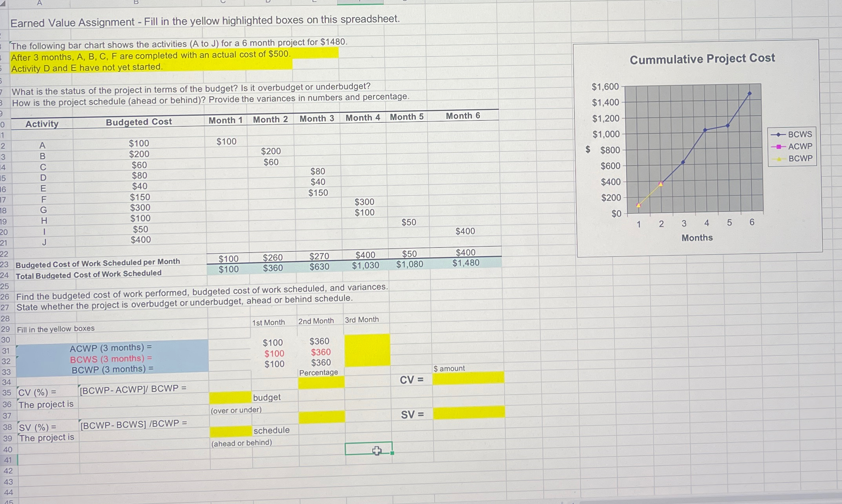This screenshot has height=504, width=842.
Task: Click the Months axis label on the chart
Action: pos(697,238)
